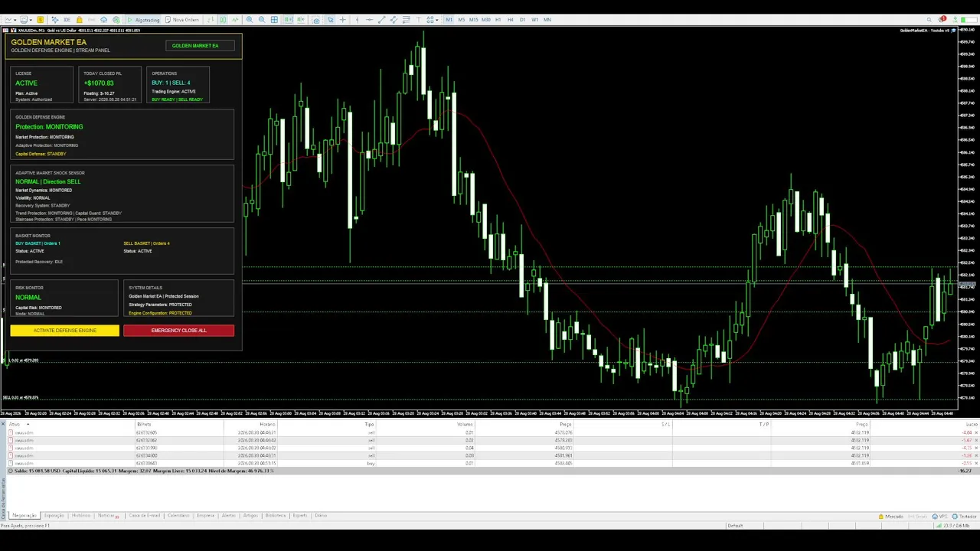The height and width of the screenshot is (551, 980).
Task: Click the chart screenshot camera icon
Action: tap(316, 20)
